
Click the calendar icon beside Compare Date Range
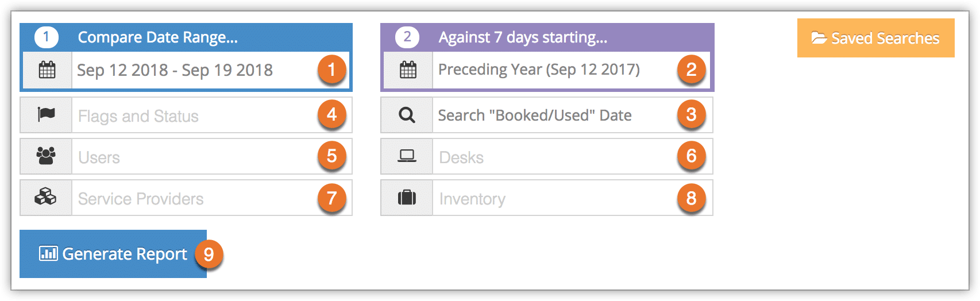(x=47, y=70)
